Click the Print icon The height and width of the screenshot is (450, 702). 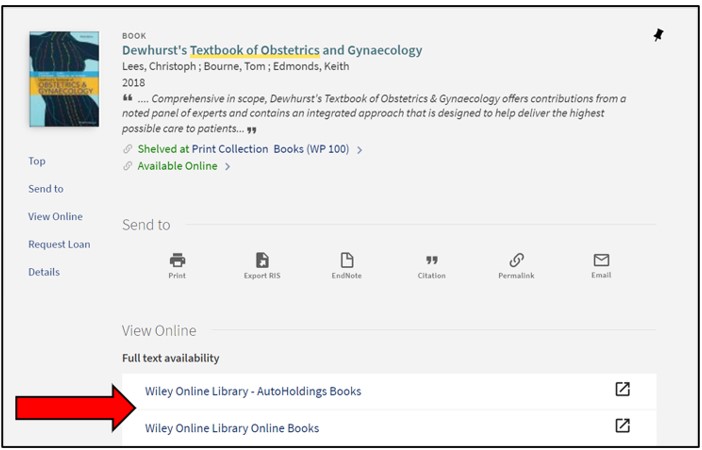177,260
